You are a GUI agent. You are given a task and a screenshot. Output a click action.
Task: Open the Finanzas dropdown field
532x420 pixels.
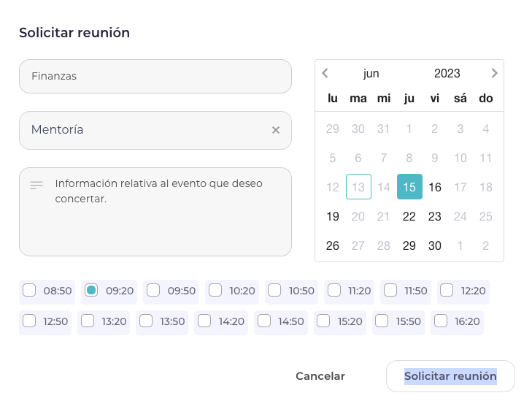[155, 76]
